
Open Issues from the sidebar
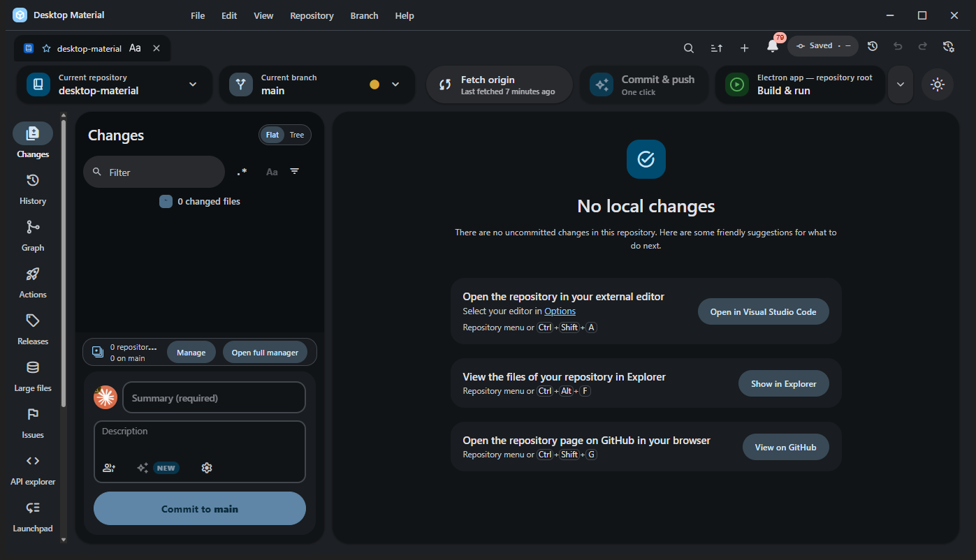[33, 424]
